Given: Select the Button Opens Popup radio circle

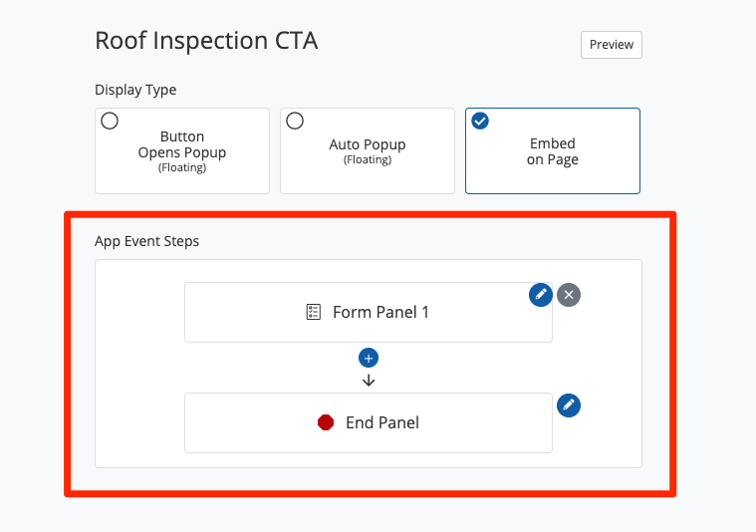Looking at the screenshot, I should 110,121.
